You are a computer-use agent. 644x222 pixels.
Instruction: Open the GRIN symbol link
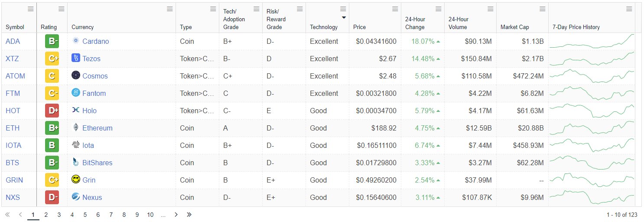(14, 180)
